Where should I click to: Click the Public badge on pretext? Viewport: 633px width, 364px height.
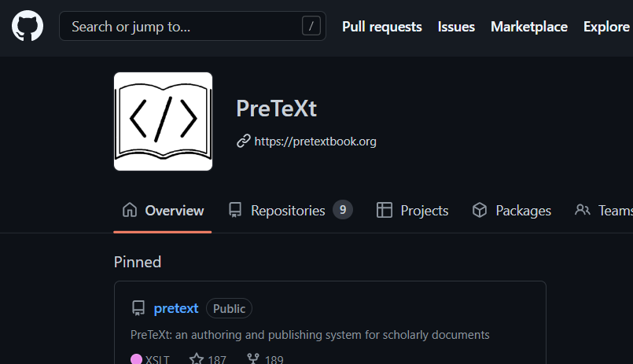coord(230,309)
